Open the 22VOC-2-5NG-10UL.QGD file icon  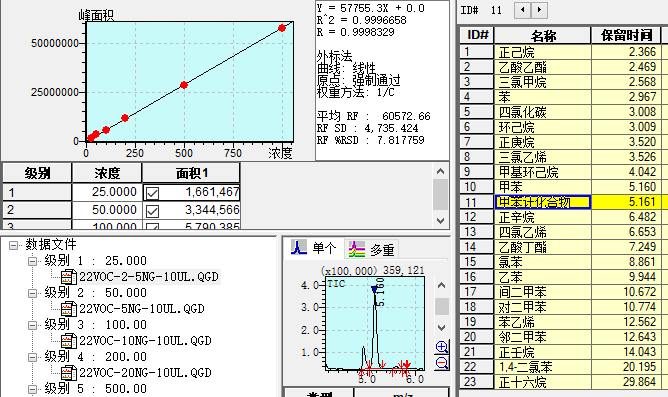[69, 277]
